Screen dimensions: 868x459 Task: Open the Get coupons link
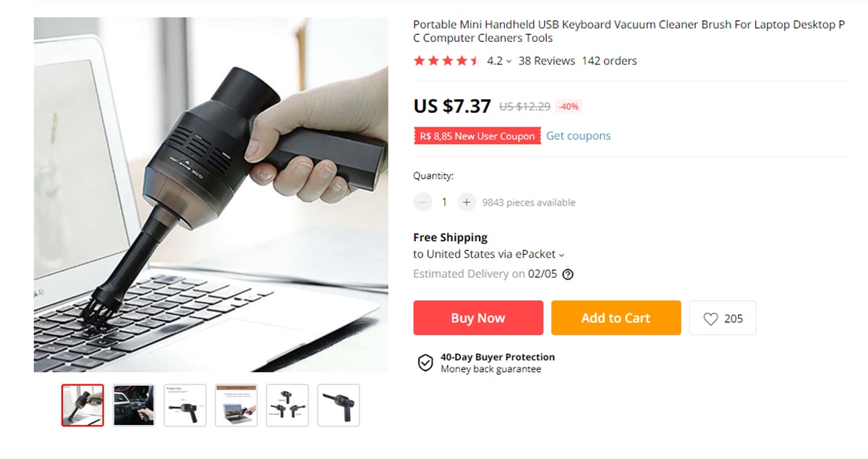point(578,135)
